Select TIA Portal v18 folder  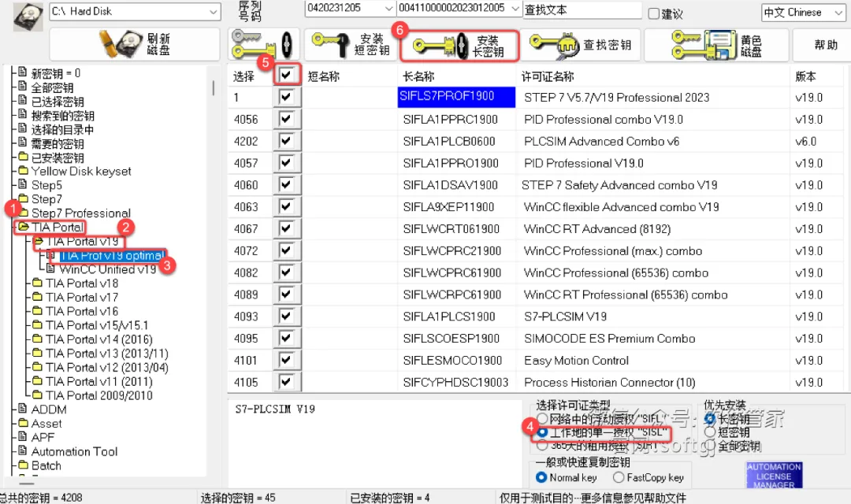(x=82, y=283)
